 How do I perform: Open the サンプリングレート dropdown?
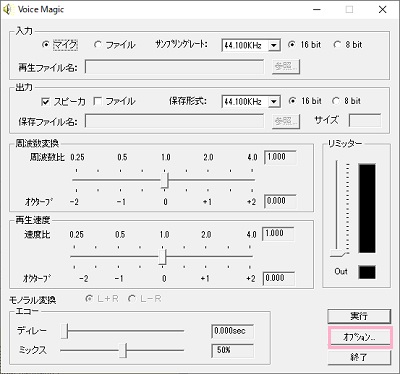(274, 45)
